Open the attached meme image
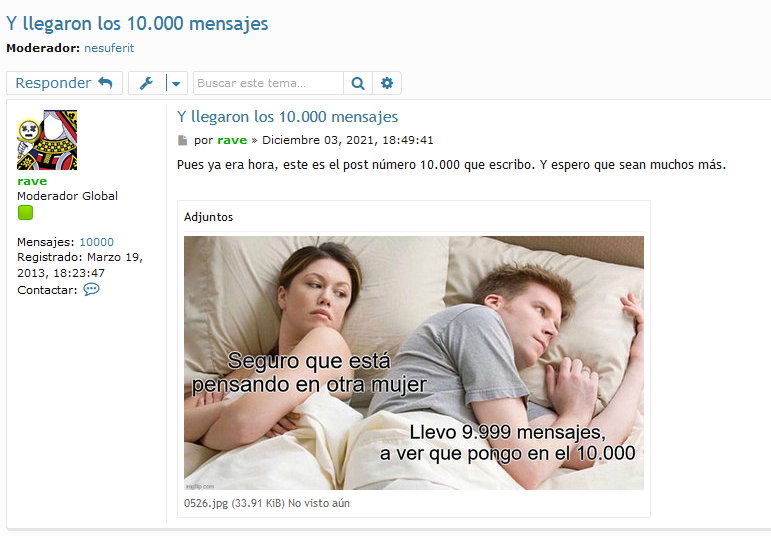 tap(414, 363)
